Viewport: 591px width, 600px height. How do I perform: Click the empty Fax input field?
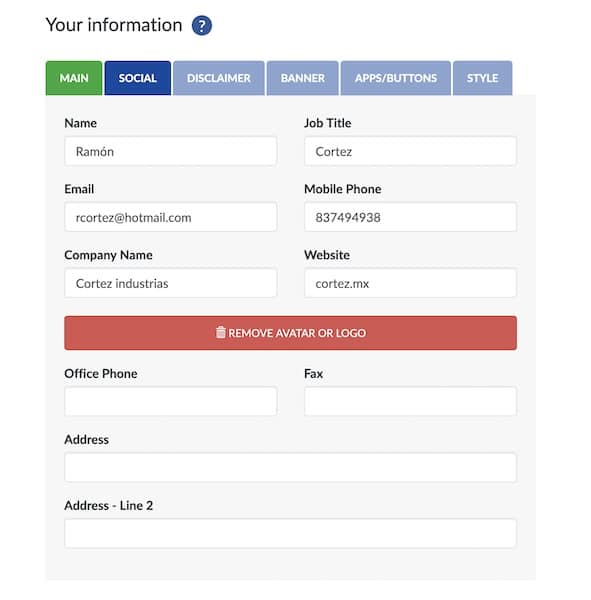(410, 401)
